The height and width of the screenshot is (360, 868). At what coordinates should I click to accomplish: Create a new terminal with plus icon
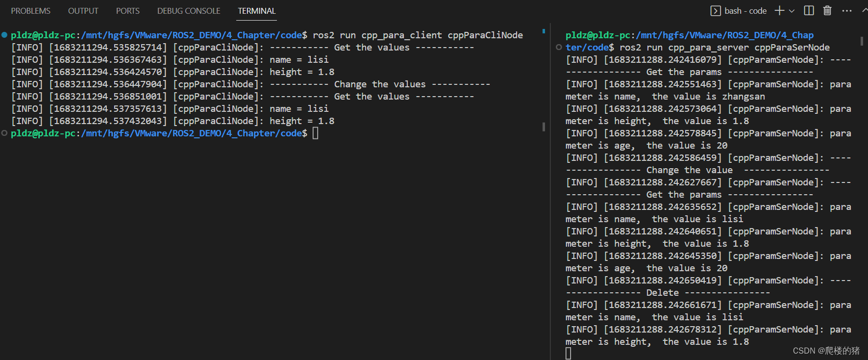pyautogui.click(x=779, y=11)
